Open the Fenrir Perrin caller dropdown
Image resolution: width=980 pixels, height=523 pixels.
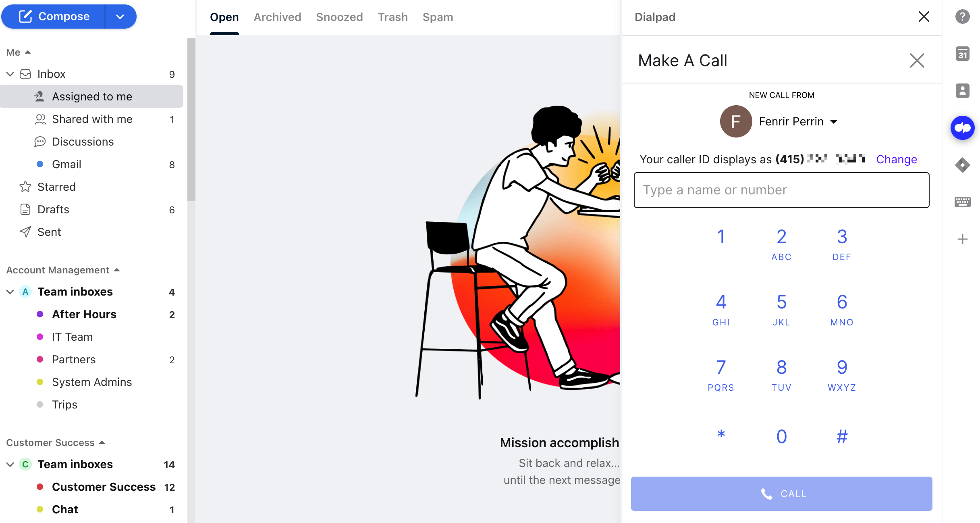pos(834,121)
